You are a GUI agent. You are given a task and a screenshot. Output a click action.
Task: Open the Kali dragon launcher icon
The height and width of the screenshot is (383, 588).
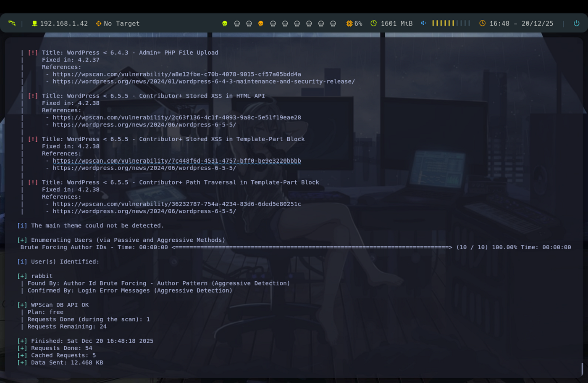[12, 24]
